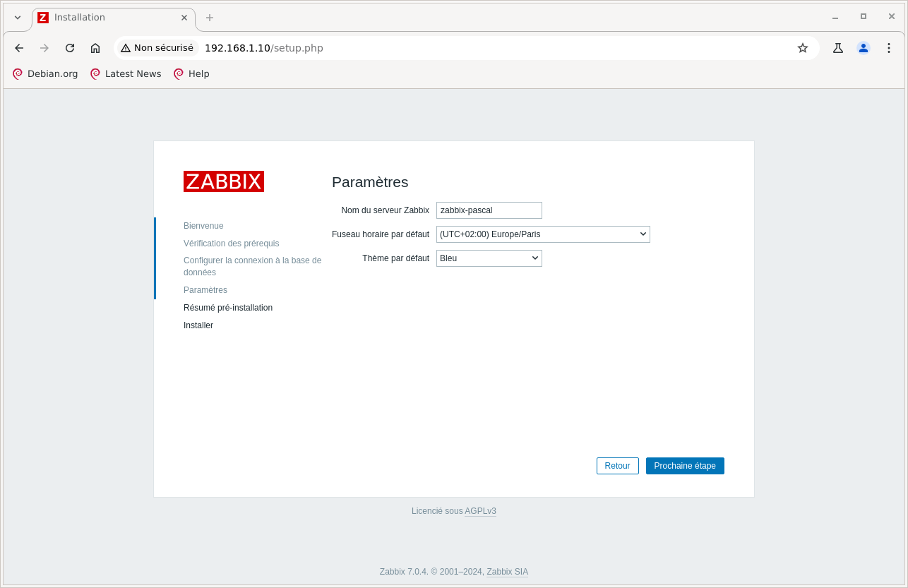Close the Installation tab
Screen dimensions: 908x588
[x=184, y=18]
